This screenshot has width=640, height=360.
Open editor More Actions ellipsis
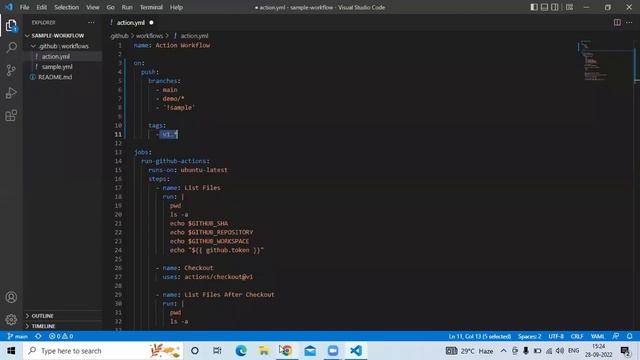click(x=629, y=22)
